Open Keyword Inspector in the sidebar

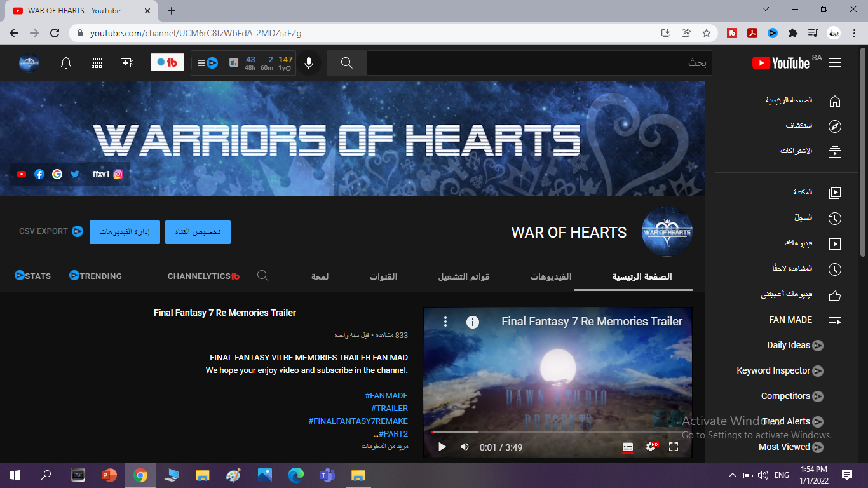[780, 370]
